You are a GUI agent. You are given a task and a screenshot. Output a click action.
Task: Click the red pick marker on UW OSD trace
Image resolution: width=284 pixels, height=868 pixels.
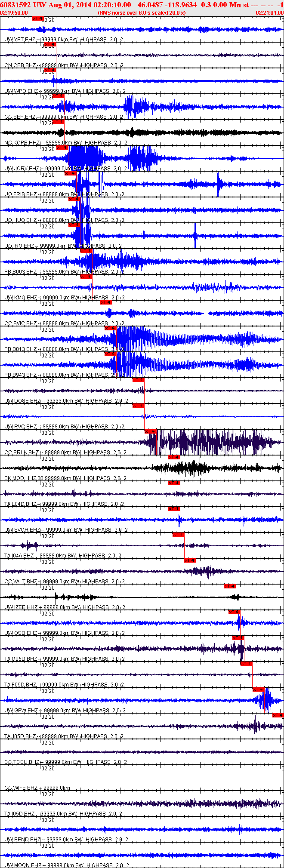(x=234, y=612)
